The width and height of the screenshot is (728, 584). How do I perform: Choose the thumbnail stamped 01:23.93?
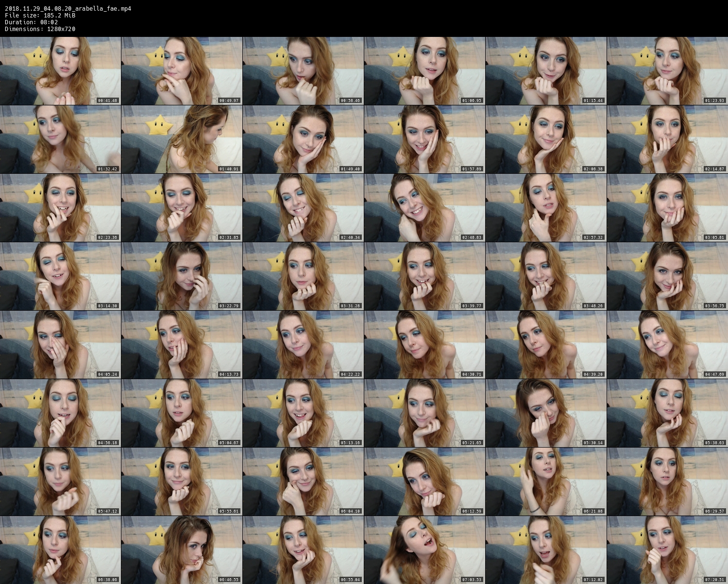pyautogui.click(x=667, y=71)
